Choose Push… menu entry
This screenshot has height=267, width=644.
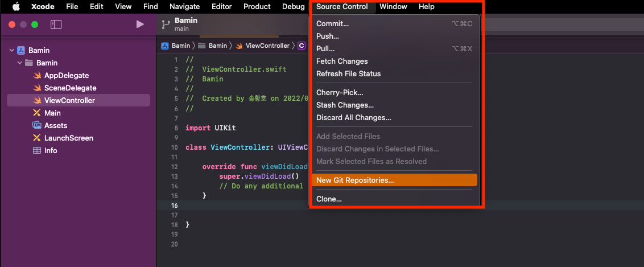tap(394, 36)
